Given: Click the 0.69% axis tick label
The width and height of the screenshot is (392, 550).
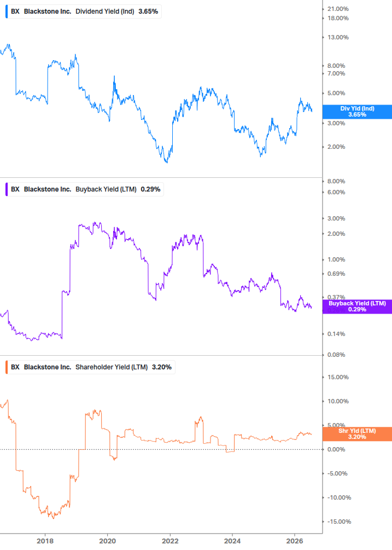Looking at the screenshot, I should click(336, 274).
